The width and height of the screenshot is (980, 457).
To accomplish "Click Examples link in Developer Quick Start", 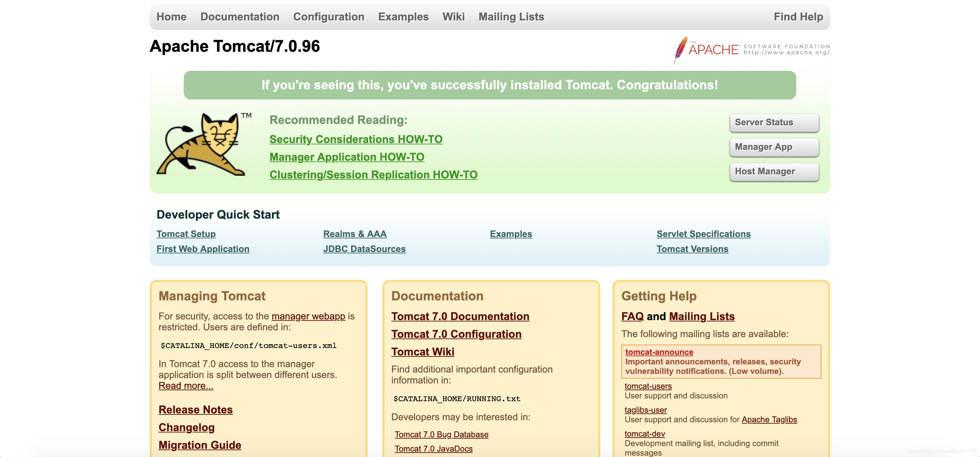I will 511,234.
